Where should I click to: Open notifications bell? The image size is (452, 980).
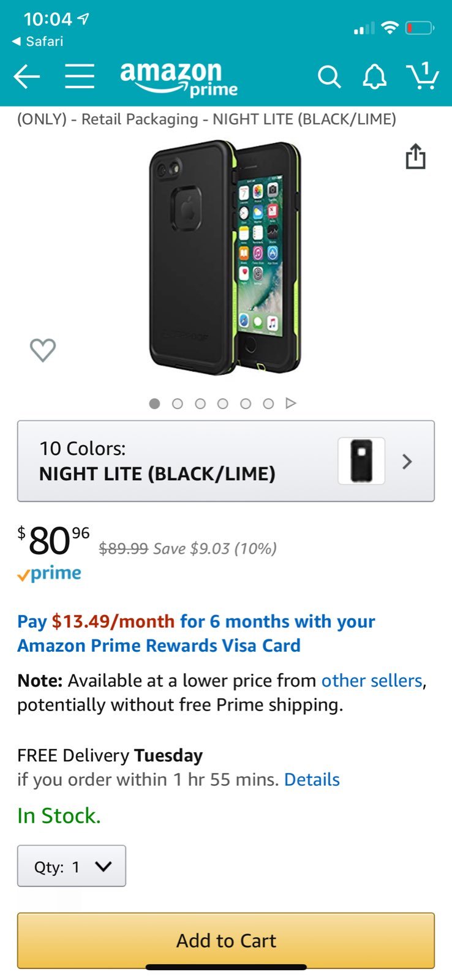coord(374,77)
